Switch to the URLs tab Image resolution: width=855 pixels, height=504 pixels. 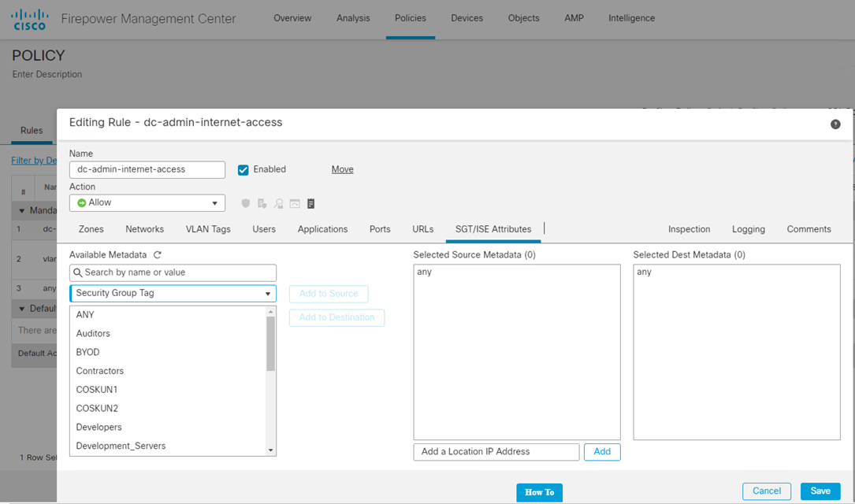[x=423, y=229]
